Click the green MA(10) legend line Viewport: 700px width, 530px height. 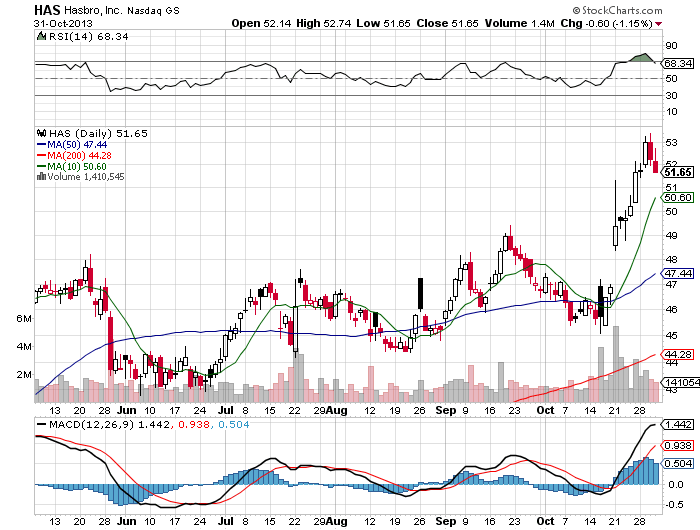tap(42, 167)
